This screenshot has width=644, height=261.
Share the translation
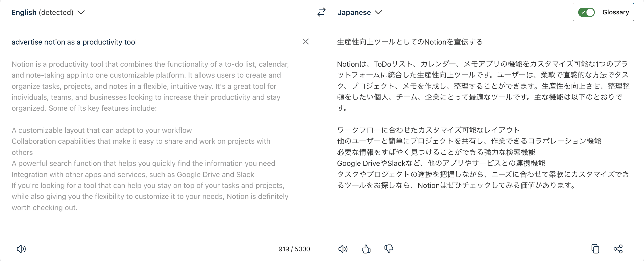tap(618, 249)
